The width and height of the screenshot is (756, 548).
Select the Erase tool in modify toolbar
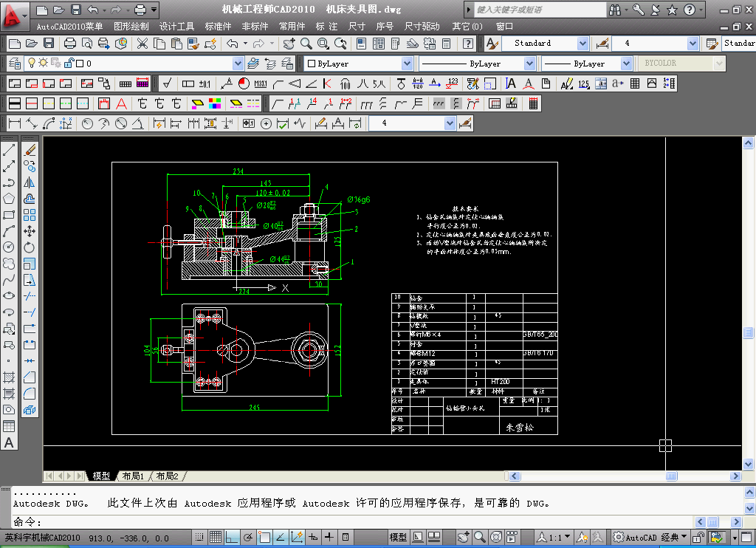(30, 151)
